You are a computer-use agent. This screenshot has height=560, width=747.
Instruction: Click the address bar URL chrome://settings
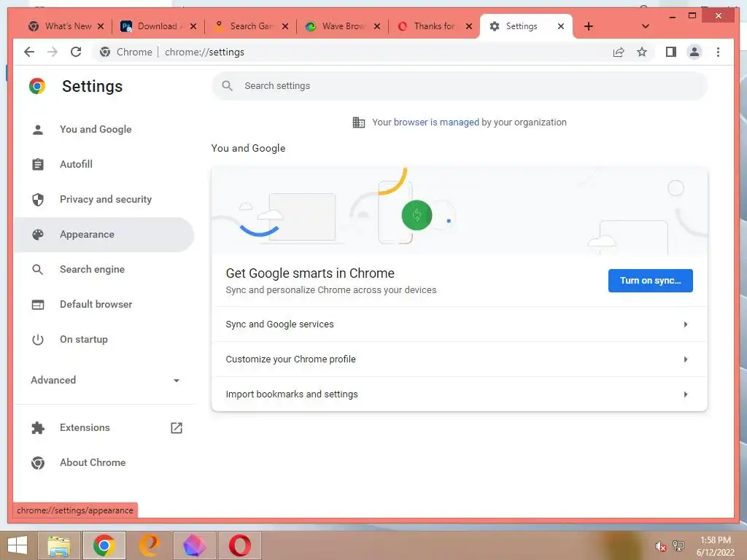(204, 52)
